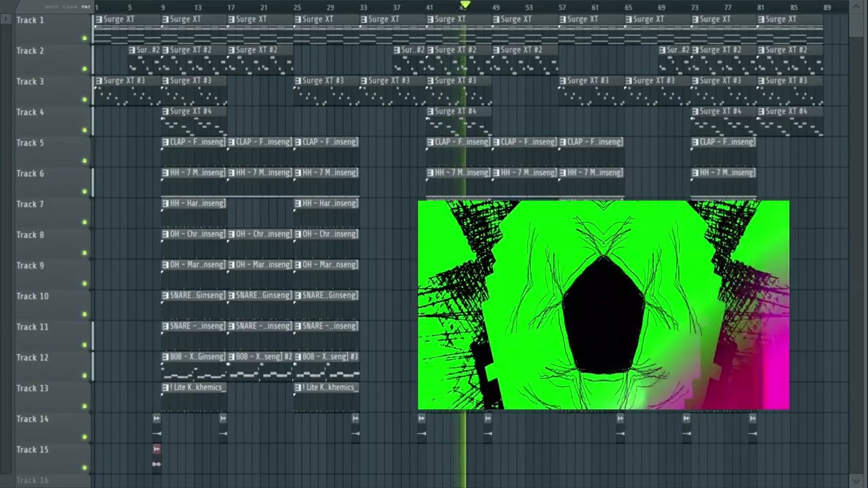The height and width of the screenshot is (488, 868).
Task: Click bar number 65 on the ruler
Action: [628, 7]
